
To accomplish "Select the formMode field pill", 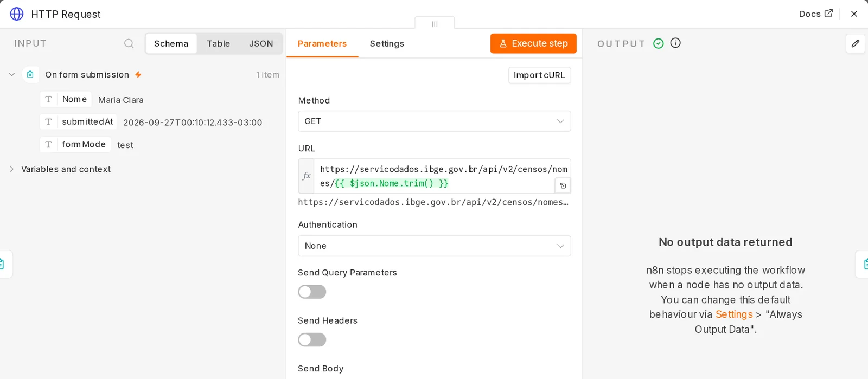I will [x=75, y=144].
